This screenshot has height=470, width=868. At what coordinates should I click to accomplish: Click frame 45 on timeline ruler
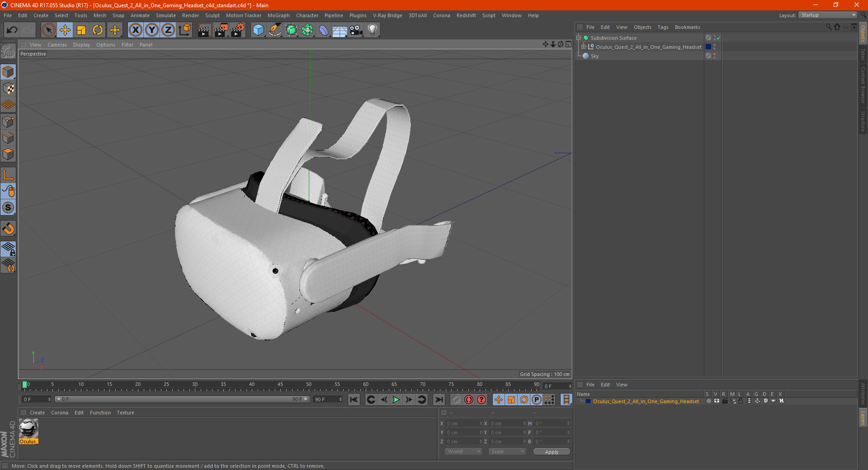coord(280,385)
